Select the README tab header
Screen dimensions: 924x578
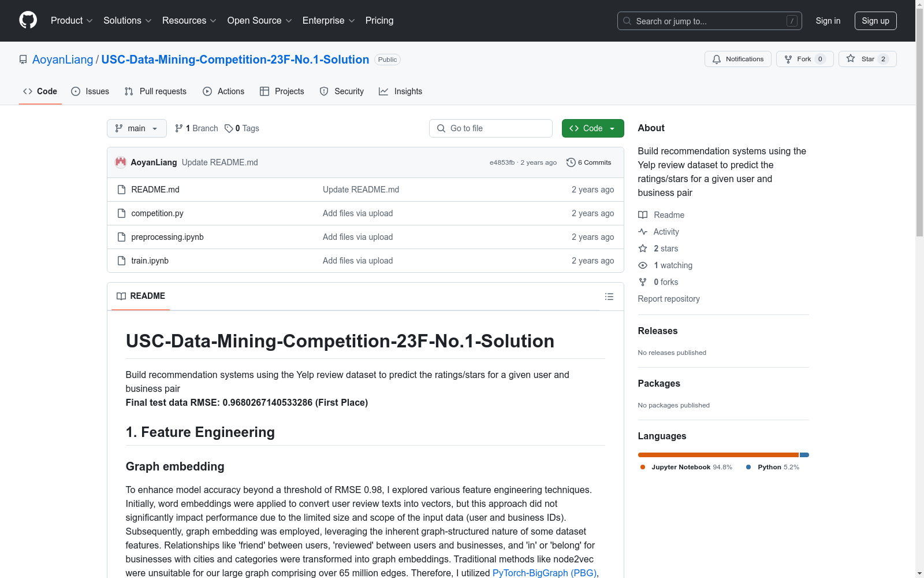pyautogui.click(x=141, y=296)
